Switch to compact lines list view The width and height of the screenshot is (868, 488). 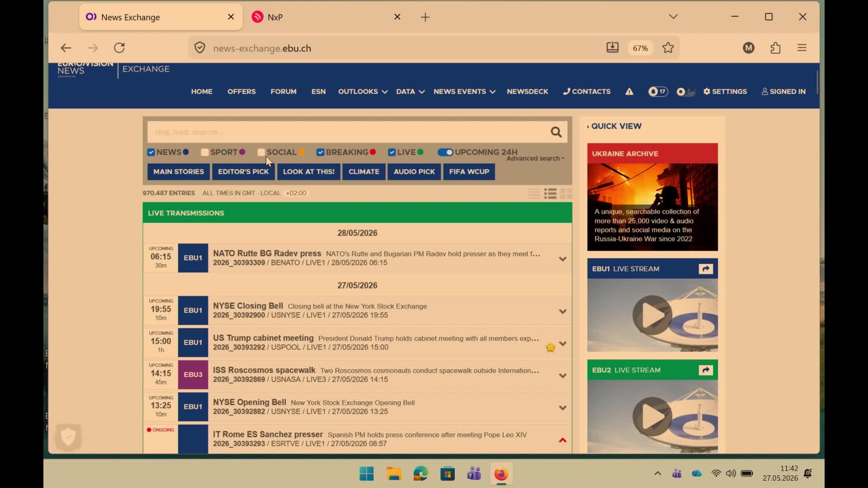[534, 194]
